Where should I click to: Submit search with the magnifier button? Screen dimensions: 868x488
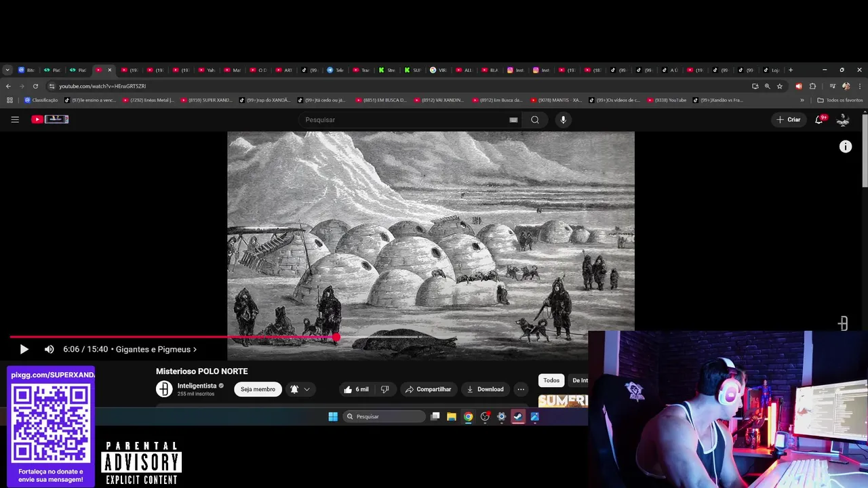point(535,120)
